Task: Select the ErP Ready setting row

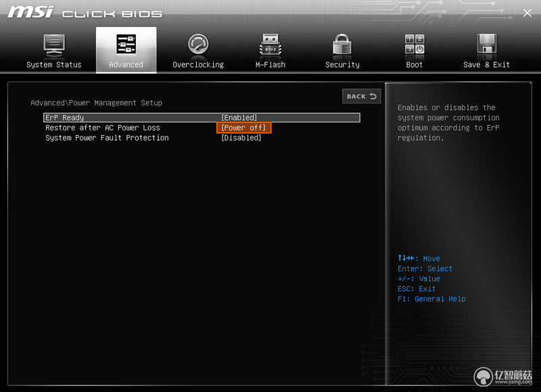Action: click(x=202, y=118)
